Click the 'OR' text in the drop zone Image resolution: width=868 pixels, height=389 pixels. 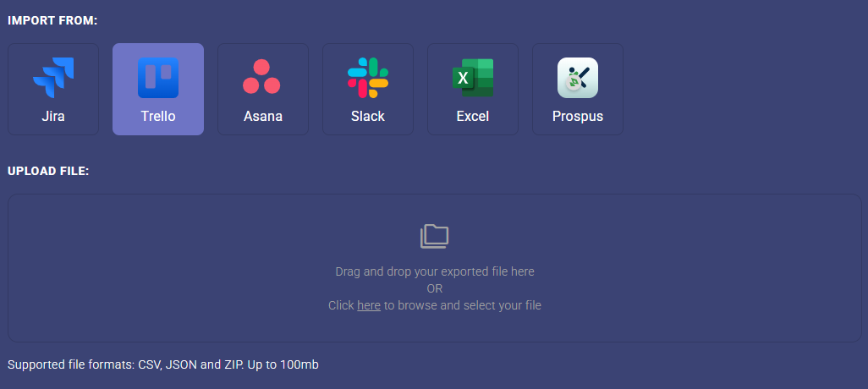pyautogui.click(x=435, y=288)
